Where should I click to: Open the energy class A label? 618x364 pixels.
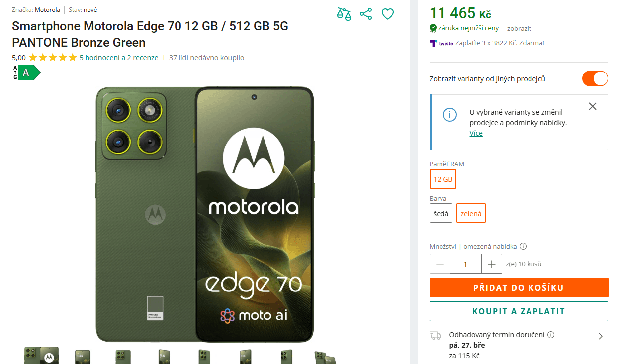click(25, 73)
